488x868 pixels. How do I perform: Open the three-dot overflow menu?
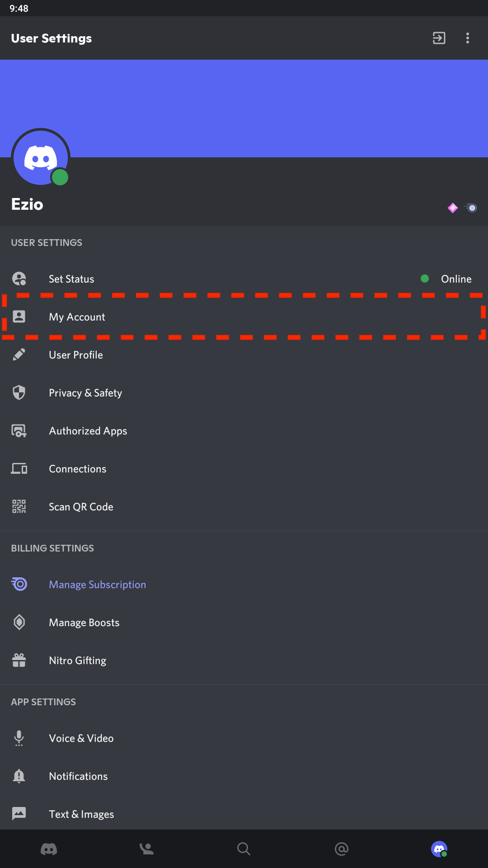coord(467,38)
